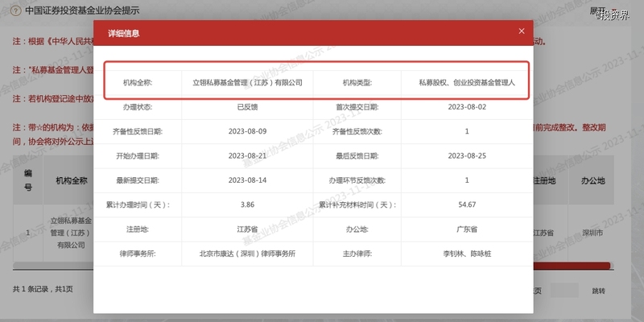Viewport: 644px width, 322px height.
Task: Click the 跳转 page jump button
Action: 598,291
